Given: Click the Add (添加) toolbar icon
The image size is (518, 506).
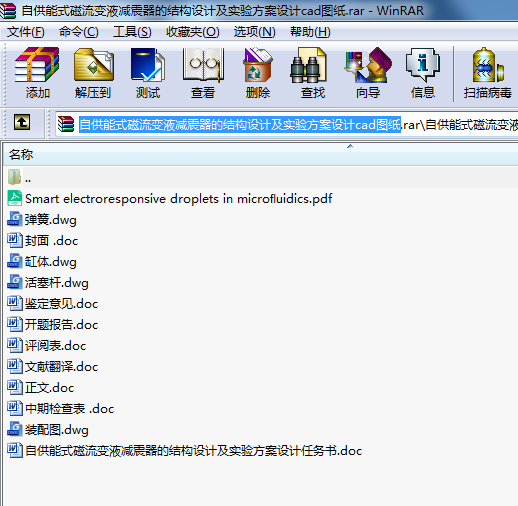Looking at the screenshot, I should click(37, 65).
